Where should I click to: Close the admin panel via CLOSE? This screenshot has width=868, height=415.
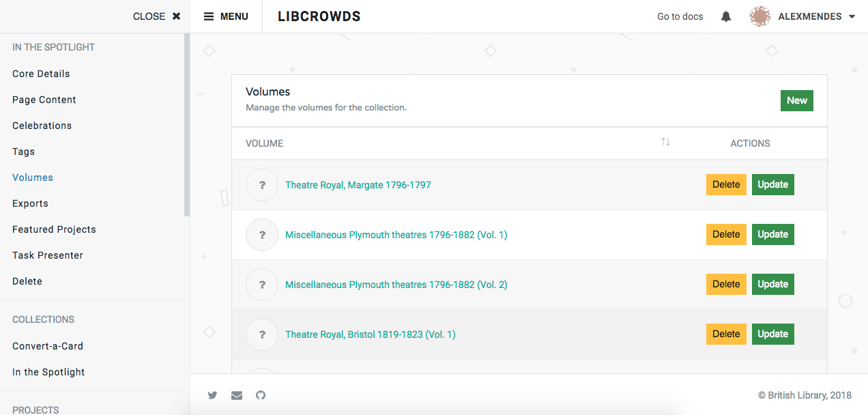(x=156, y=16)
